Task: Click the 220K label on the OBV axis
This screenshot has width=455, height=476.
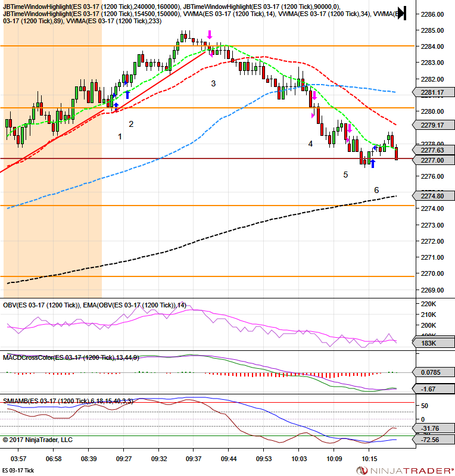Action: point(429,304)
